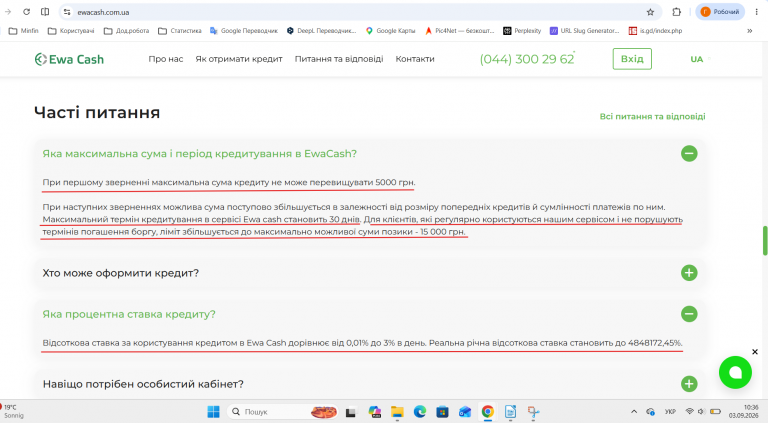Switch to Chrome on the taskbar

tap(487, 412)
